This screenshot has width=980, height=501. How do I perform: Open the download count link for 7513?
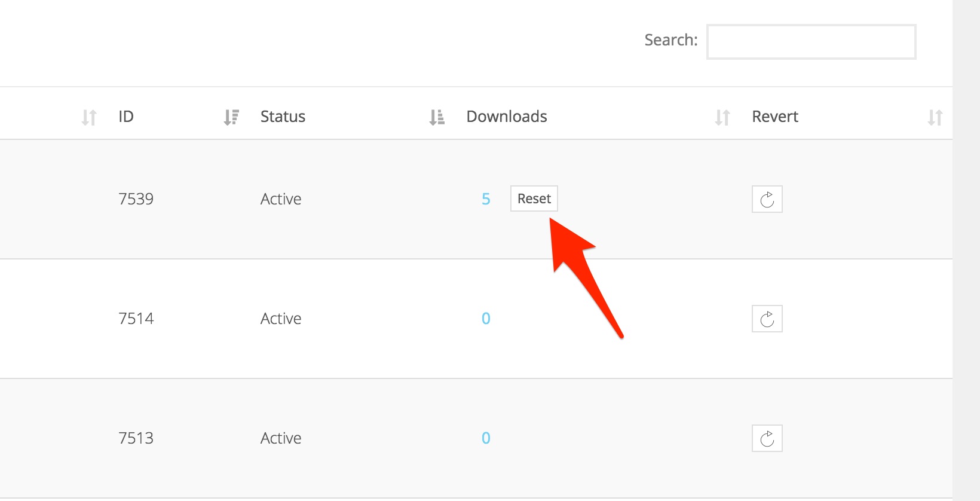486,438
